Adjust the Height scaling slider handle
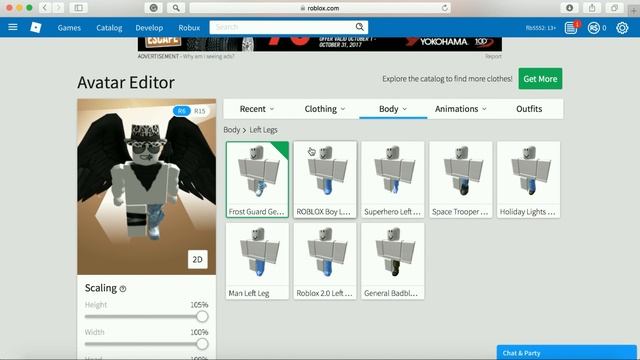The width and height of the screenshot is (640, 360). 202,316
